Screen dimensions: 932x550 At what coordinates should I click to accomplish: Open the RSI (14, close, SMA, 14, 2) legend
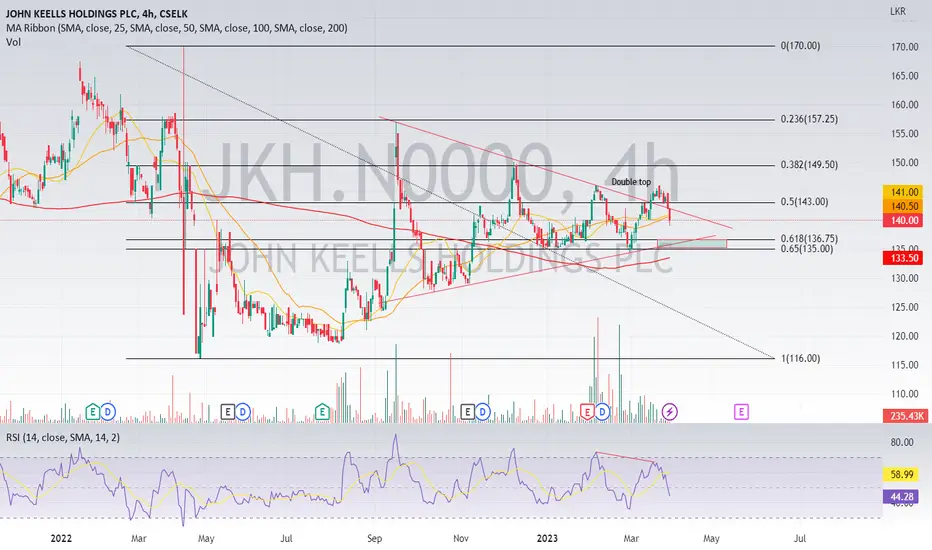[63, 438]
